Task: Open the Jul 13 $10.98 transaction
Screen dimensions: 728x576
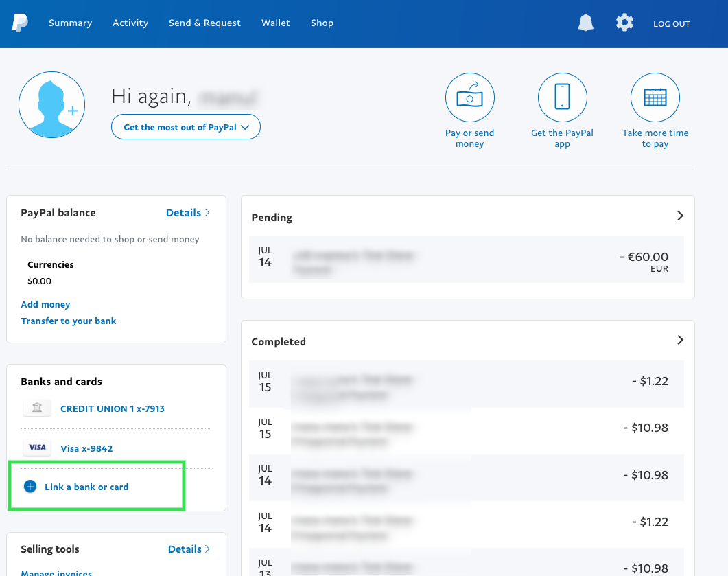Action: (467, 562)
